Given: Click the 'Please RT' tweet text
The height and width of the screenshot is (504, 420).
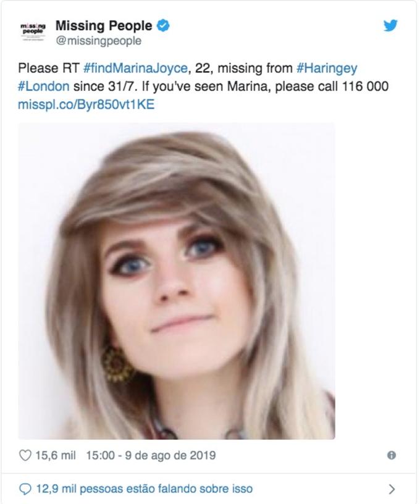Looking at the screenshot, I should coord(49,68).
